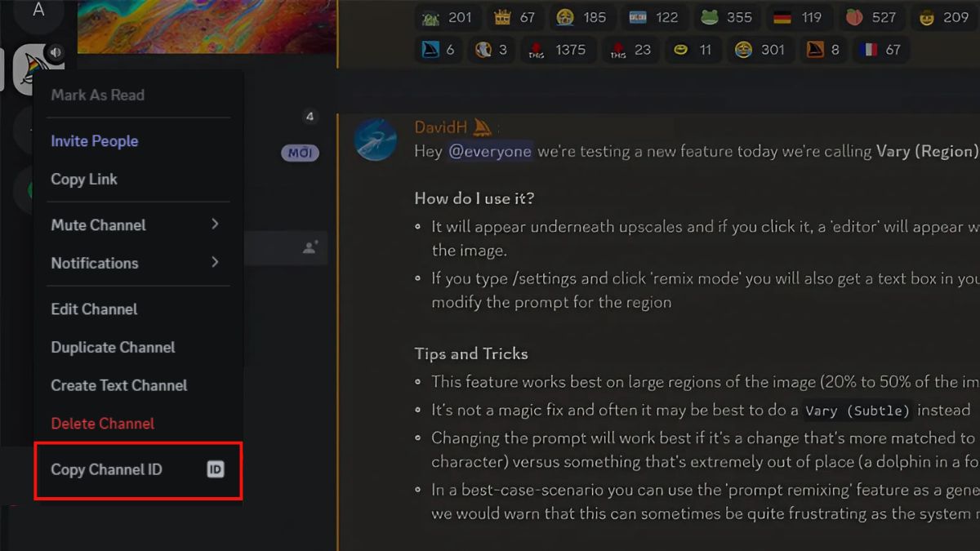Viewport: 980px width, 551px height.
Task: Toggle the cowboy face reaction with 209
Action: tap(944, 17)
